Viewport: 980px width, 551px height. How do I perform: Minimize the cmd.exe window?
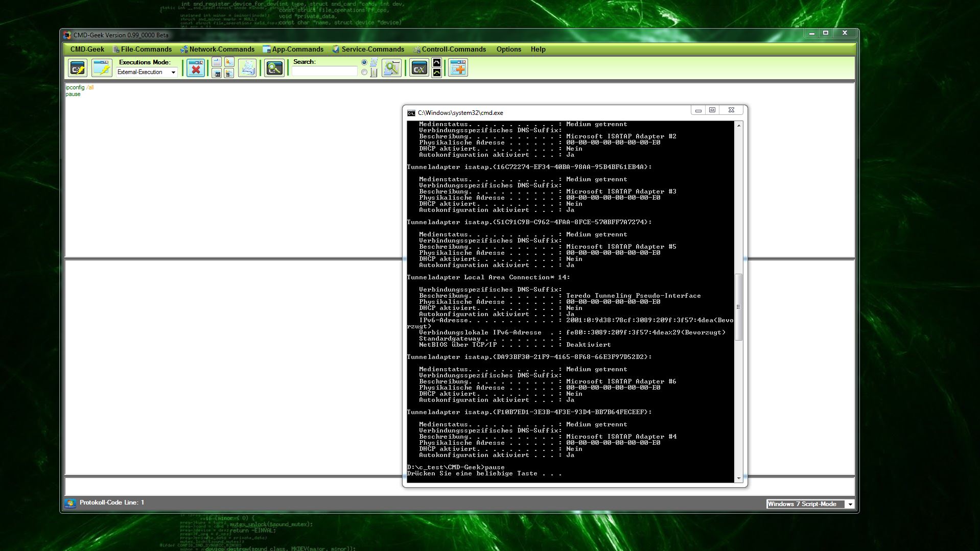tap(698, 110)
